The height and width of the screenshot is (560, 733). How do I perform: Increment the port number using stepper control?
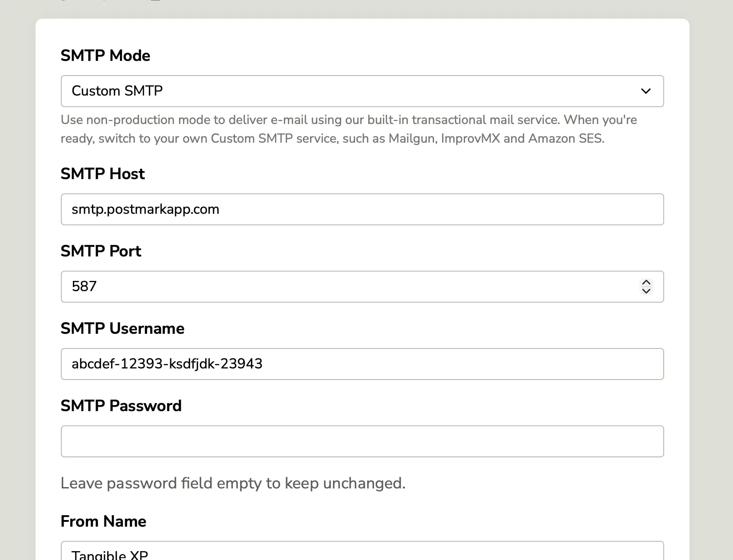tap(646, 282)
